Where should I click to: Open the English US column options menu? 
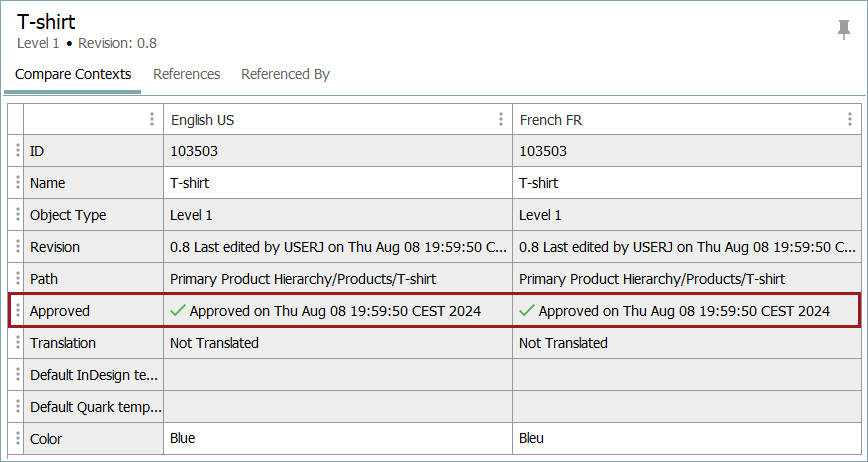tap(501, 120)
